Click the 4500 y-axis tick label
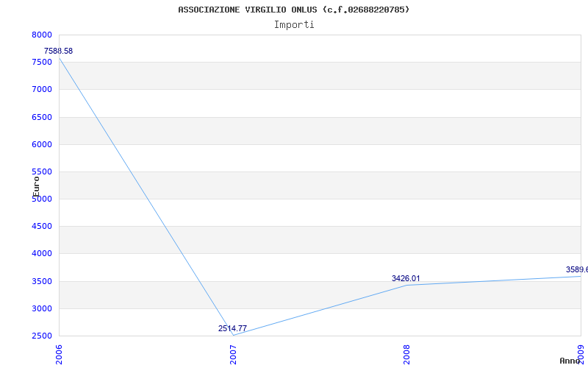This screenshot has height=368, width=588. point(42,226)
